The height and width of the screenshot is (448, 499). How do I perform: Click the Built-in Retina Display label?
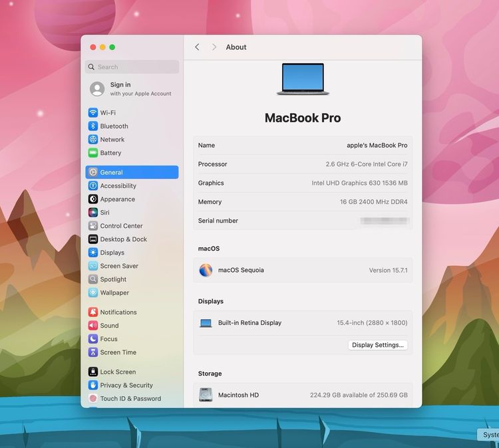(249, 323)
